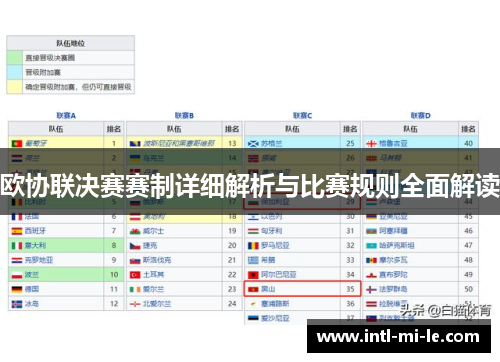
Task: Click the Ireland flag in the rank 23 row
Action: pos(135,289)
